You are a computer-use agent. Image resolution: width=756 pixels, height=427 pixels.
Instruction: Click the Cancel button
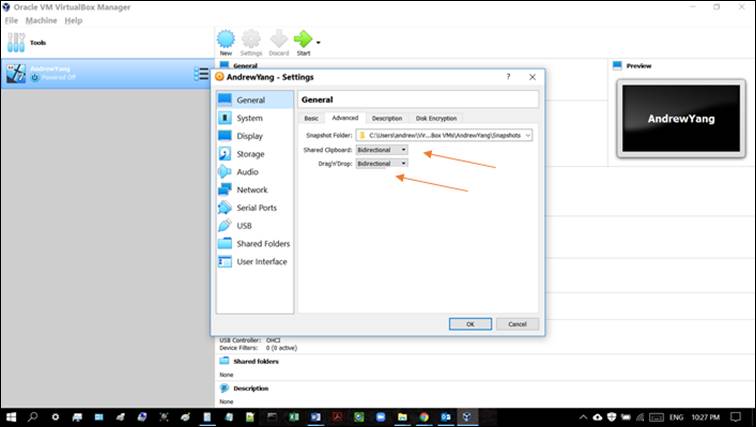tap(517, 324)
